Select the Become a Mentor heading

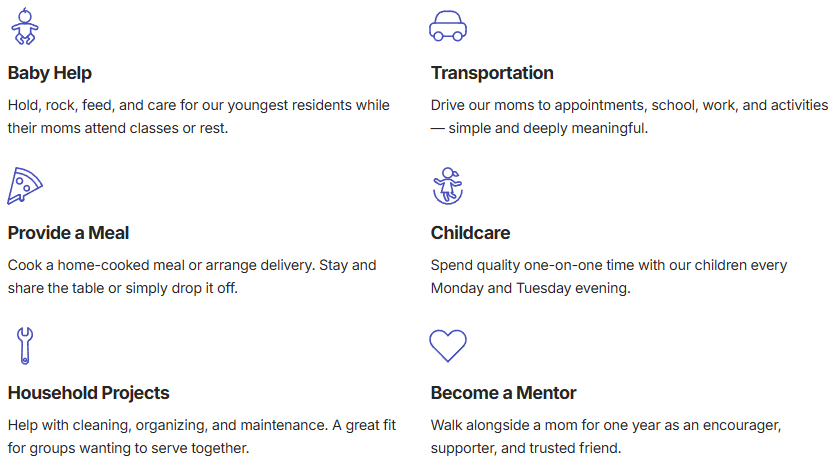[503, 393]
